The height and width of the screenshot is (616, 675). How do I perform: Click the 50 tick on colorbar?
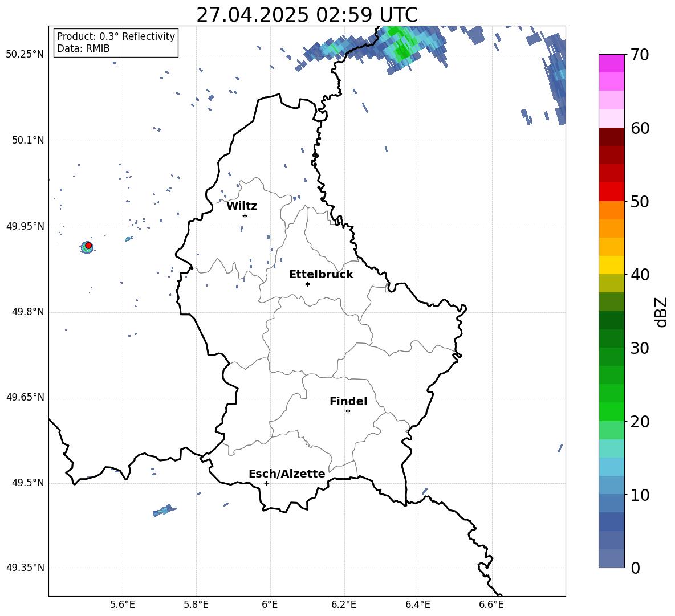[x=640, y=202]
